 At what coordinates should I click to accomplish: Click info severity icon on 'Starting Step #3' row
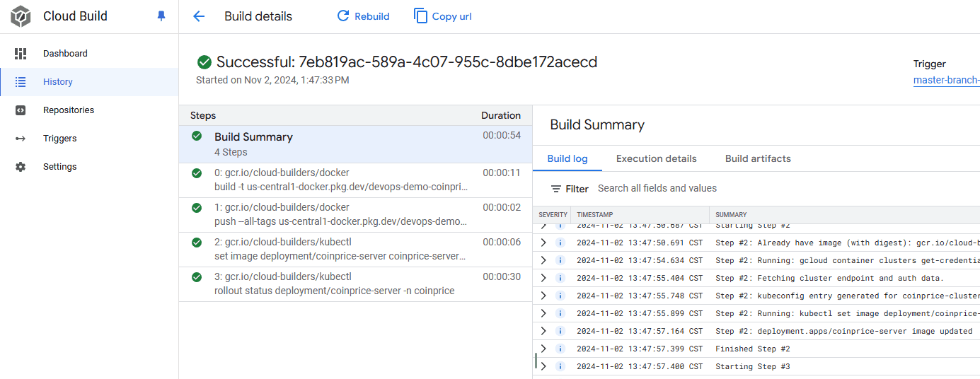click(560, 366)
